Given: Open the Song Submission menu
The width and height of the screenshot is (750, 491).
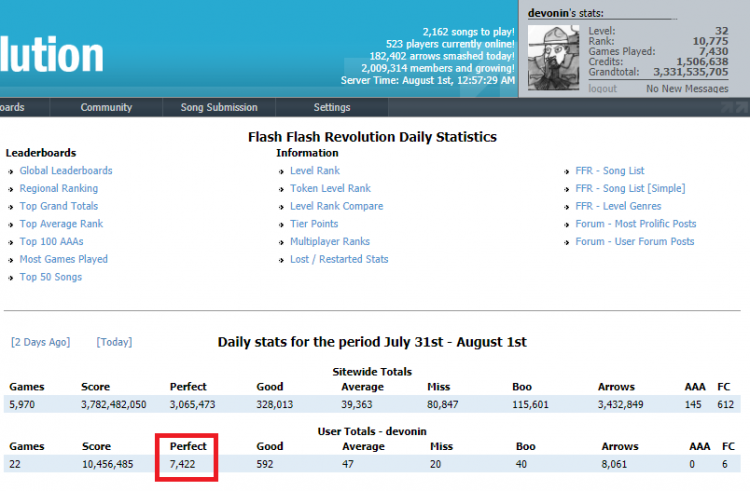Looking at the screenshot, I should [218, 108].
